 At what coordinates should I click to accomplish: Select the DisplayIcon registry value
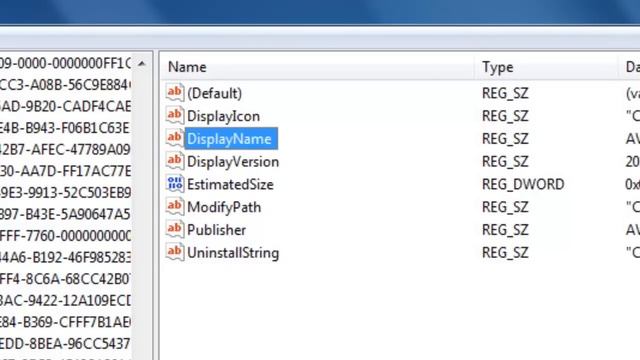pos(223,116)
